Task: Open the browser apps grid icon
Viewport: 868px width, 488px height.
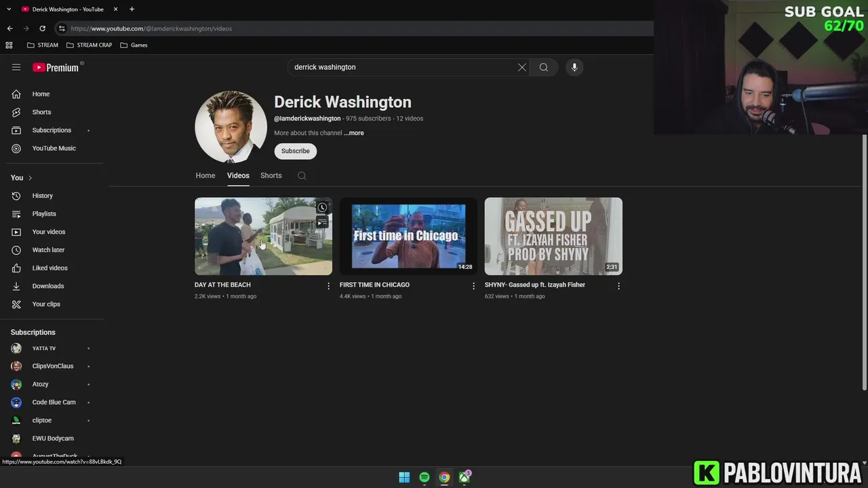Action: [x=9, y=45]
